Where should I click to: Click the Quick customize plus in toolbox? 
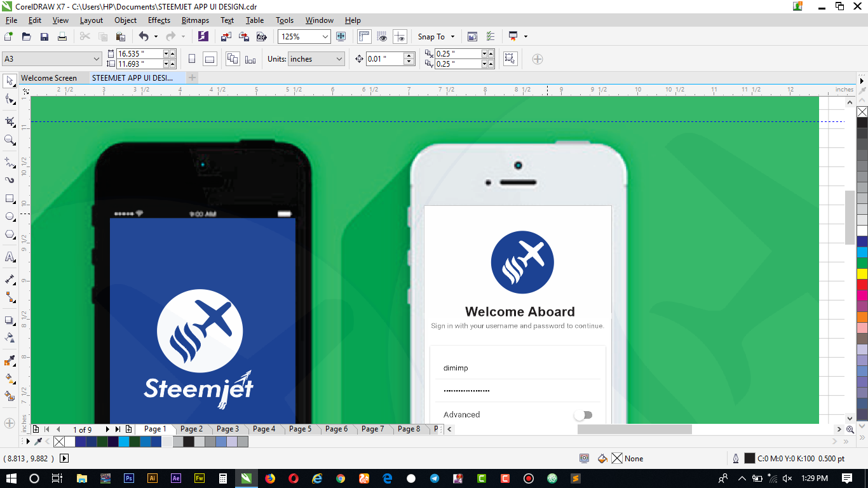click(x=10, y=423)
